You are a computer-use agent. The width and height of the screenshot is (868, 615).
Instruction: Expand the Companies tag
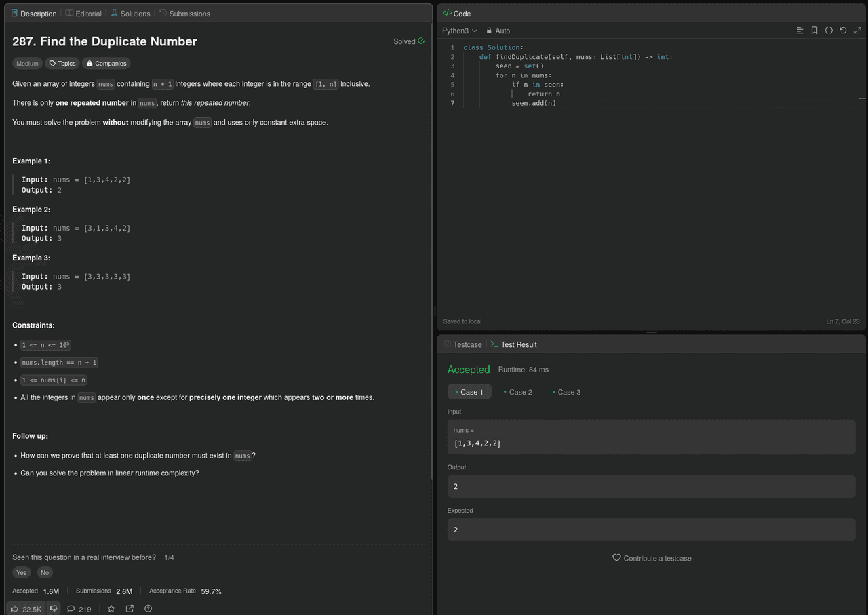pos(106,64)
